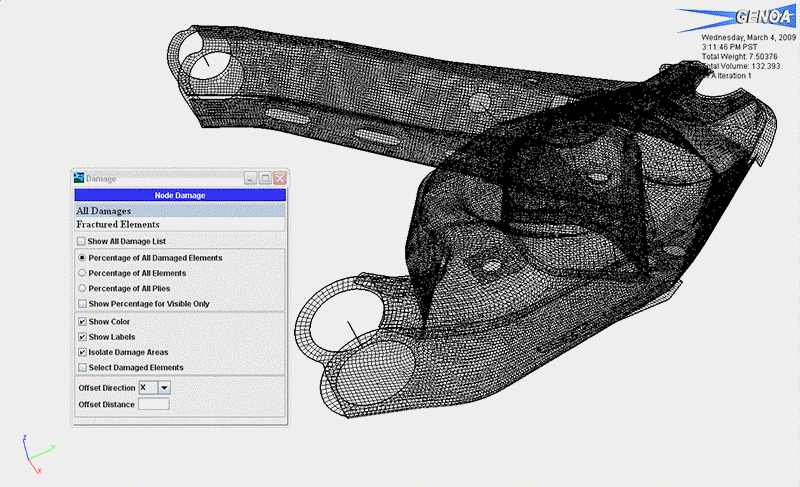Choose Percentage of All Plies radio
This screenshot has width=800, height=487.
pos(82,288)
